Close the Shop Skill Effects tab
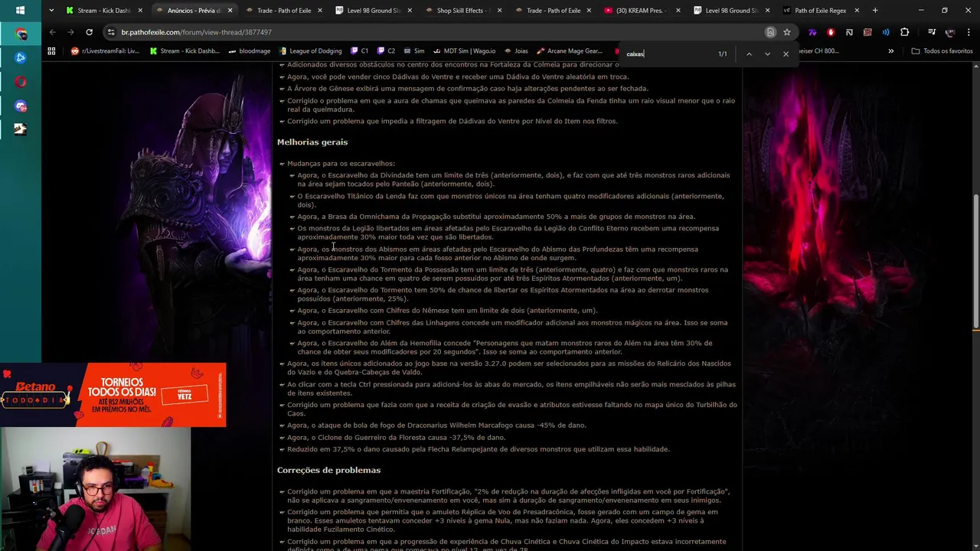Viewport: 980px width, 551px height. (499, 11)
